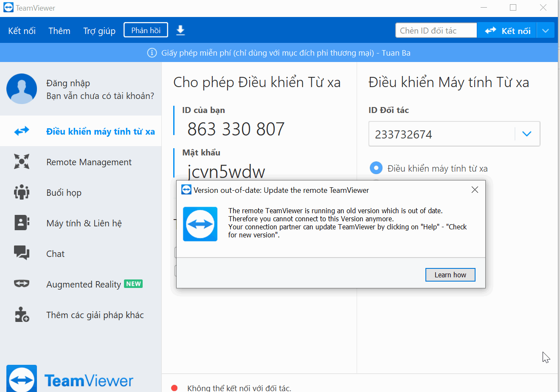The height and width of the screenshot is (392, 560).
Task: Click the Cho phép Điều khiển Từ xa heading
Action: click(257, 82)
